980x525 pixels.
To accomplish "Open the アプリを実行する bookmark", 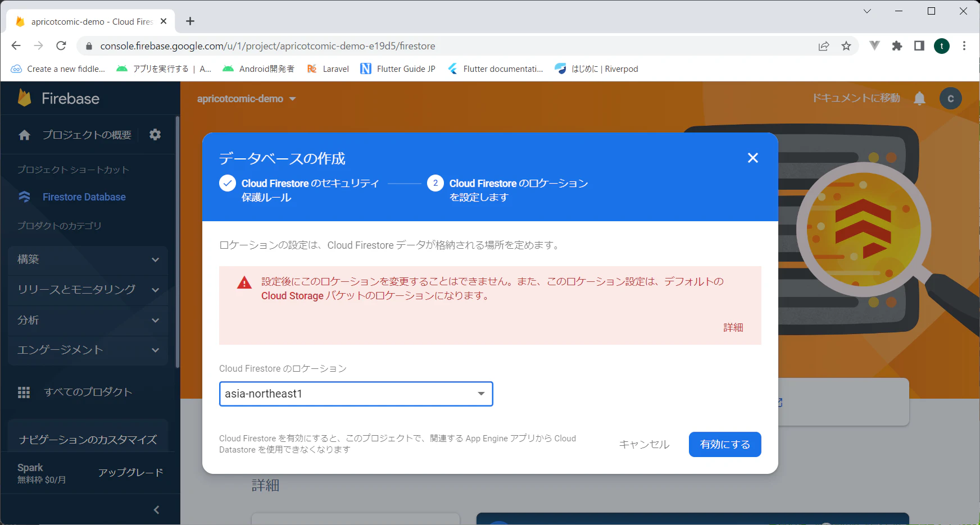I will tap(164, 69).
